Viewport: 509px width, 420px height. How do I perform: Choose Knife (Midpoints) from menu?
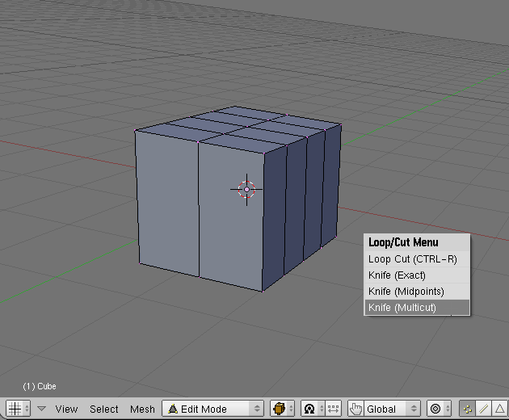pyautogui.click(x=417, y=292)
